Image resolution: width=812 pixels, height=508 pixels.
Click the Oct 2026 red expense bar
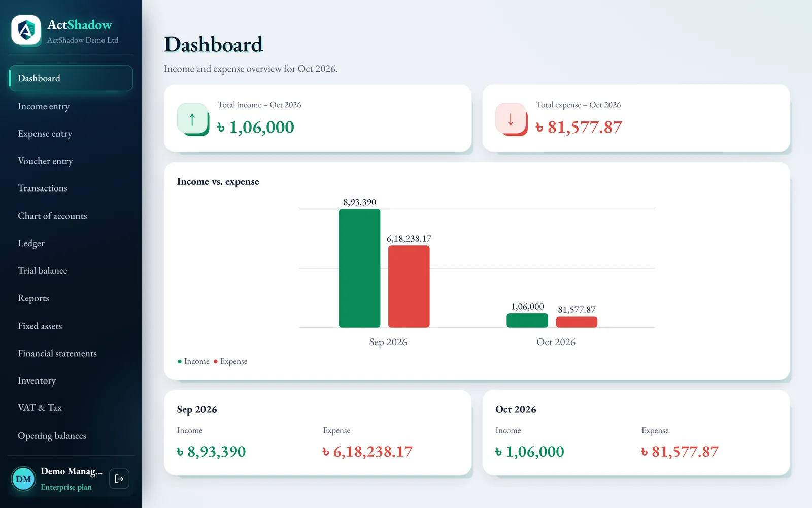(577, 322)
